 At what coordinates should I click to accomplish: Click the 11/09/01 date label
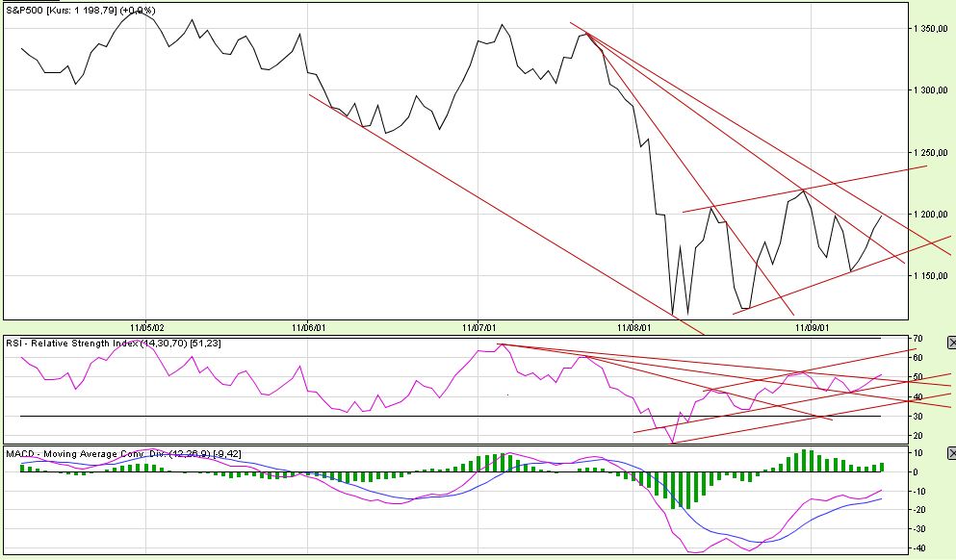pos(813,328)
